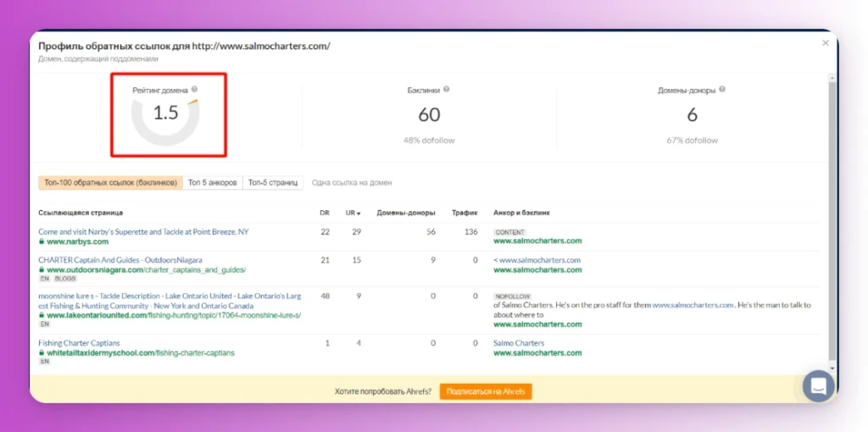The image size is (868, 432).
Task: Open the Narby's Superette and Tackle page link
Action: (143, 232)
